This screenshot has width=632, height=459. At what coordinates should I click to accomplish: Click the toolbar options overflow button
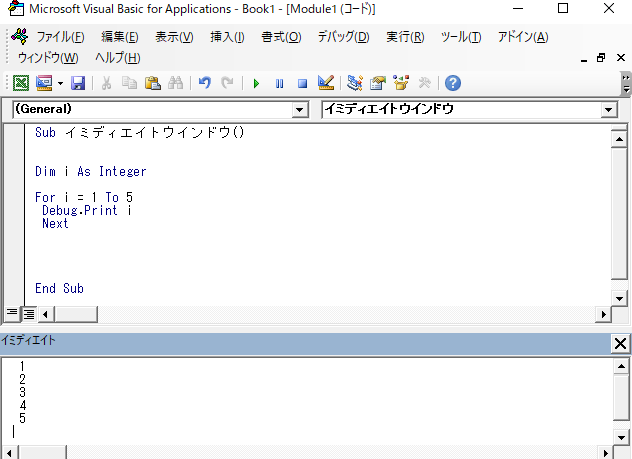tap(626, 83)
